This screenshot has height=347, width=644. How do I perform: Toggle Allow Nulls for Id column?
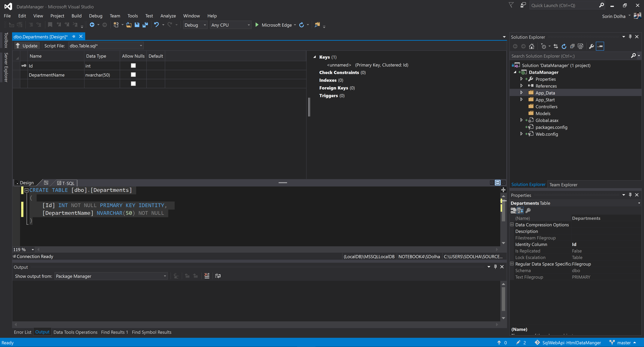133,66
